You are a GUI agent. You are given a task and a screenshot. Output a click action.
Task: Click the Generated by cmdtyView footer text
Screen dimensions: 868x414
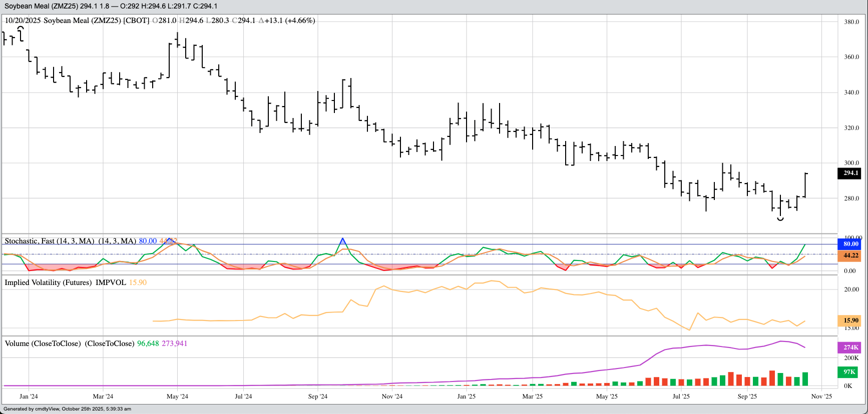tap(67, 409)
